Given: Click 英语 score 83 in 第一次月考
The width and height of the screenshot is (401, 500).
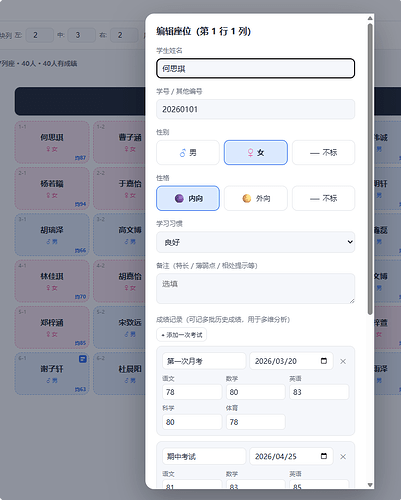Looking at the screenshot, I should click(319, 392).
